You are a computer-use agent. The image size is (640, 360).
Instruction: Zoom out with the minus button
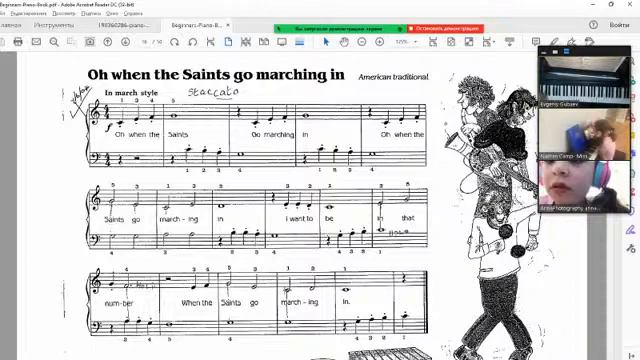click(362, 42)
